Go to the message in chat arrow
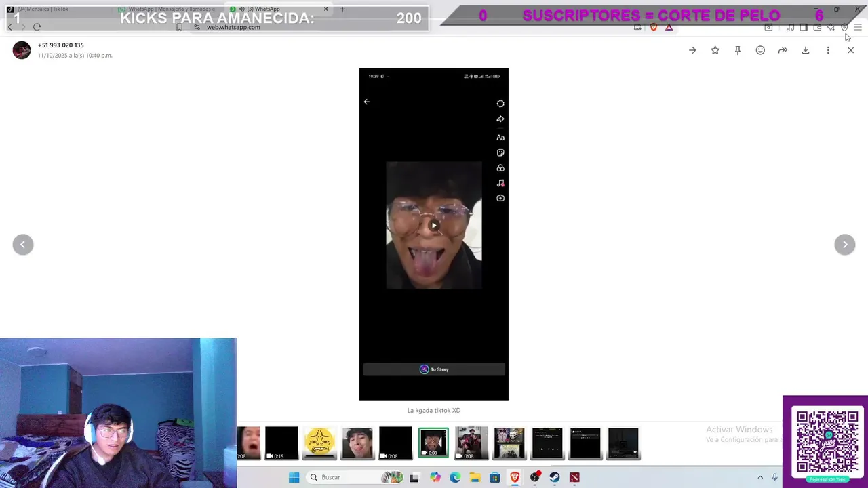This screenshot has height=488, width=868. (x=692, y=50)
